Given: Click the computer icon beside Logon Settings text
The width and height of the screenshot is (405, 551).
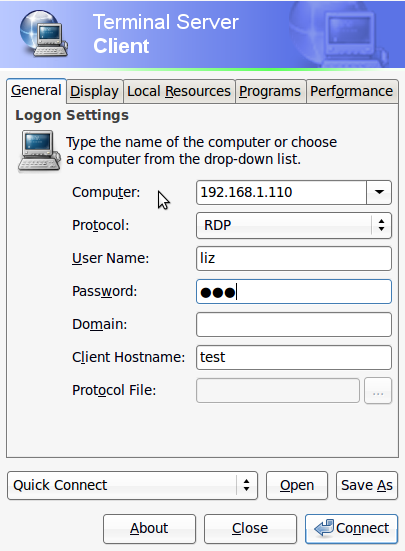Looking at the screenshot, I should [39, 151].
